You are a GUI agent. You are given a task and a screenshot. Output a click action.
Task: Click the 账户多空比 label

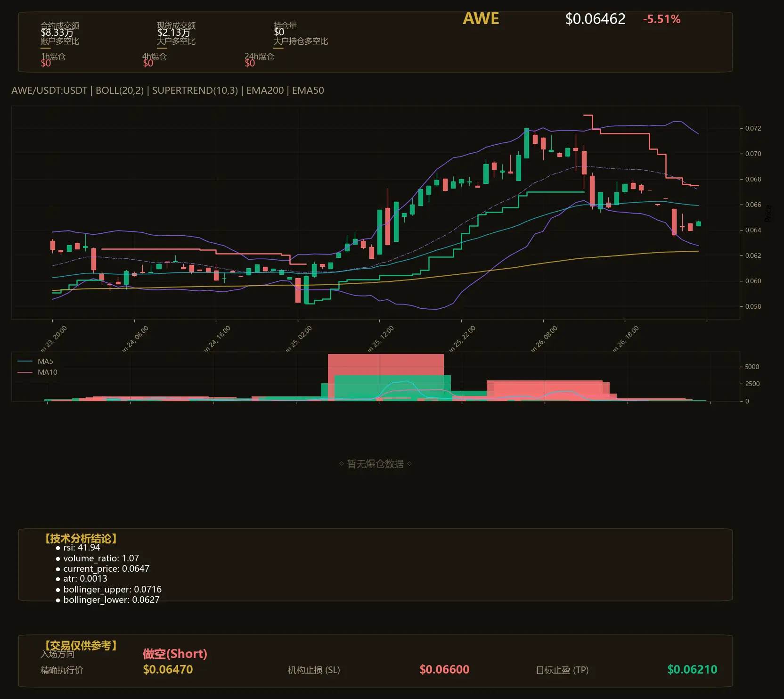(60, 41)
